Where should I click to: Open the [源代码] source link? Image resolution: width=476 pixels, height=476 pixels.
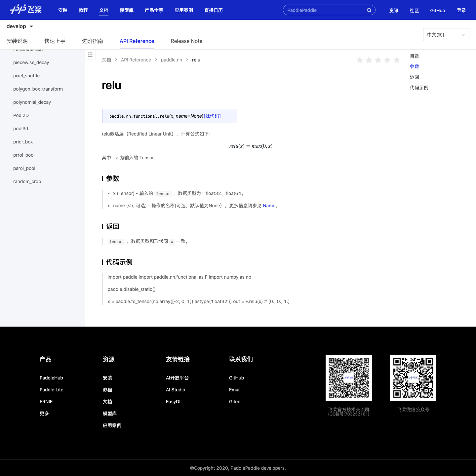click(212, 116)
